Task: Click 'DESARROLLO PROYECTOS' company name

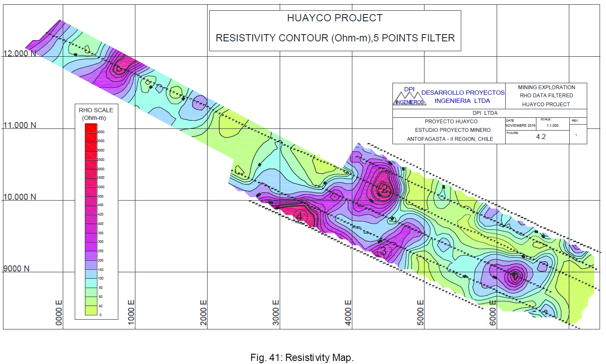Action: coord(463,93)
